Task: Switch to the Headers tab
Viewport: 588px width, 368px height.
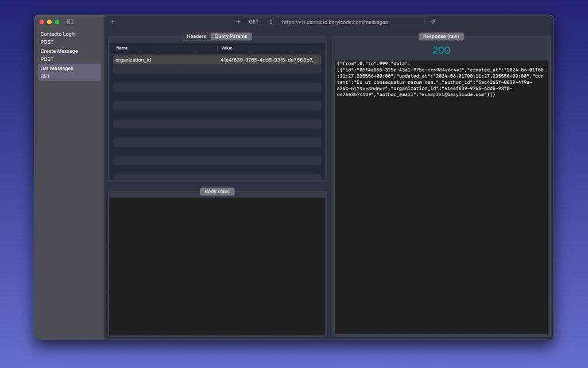Action: [x=196, y=36]
